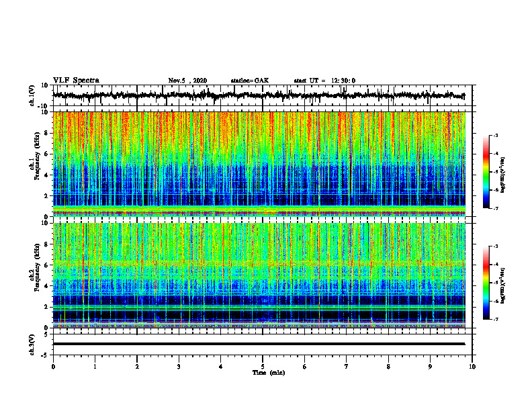Screen dimensions: 532x411
Task: Click the flat ch.3 voltage line
Action: tap(259, 344)
